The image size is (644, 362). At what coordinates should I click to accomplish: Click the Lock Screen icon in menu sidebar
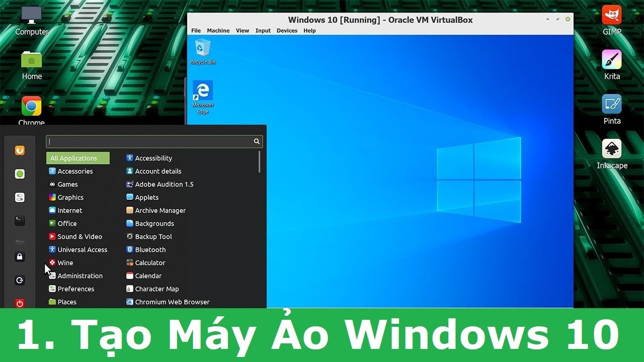tap(20, 257)
